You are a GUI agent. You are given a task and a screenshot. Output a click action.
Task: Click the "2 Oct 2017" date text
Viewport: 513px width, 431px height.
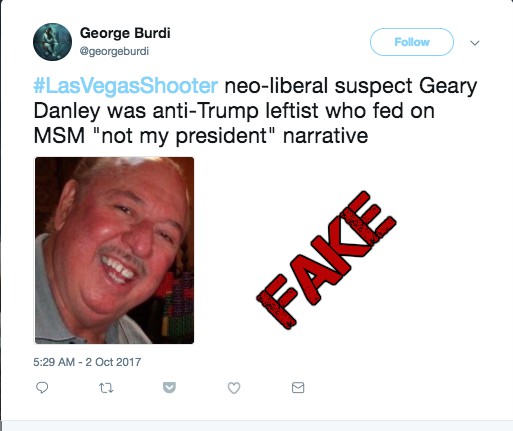tap(113, 362)
